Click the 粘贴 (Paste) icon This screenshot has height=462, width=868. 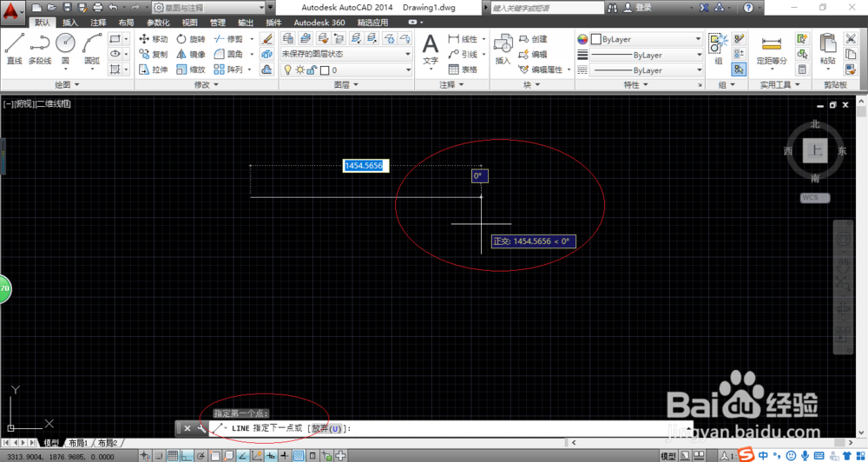click(x=828, y=49)
